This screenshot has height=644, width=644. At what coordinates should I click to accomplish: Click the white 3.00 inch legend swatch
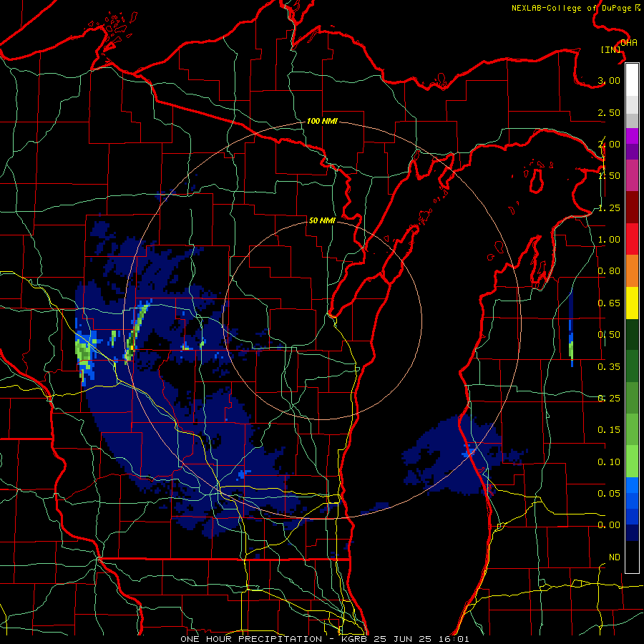632,80
